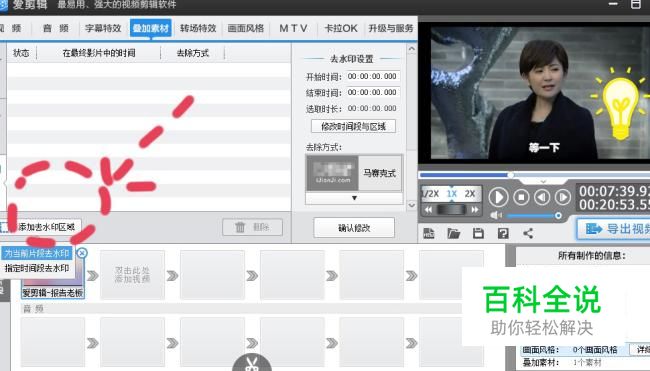Click the 删除 trash button
Screen dimensions: 650x371
tap(252, 227)
